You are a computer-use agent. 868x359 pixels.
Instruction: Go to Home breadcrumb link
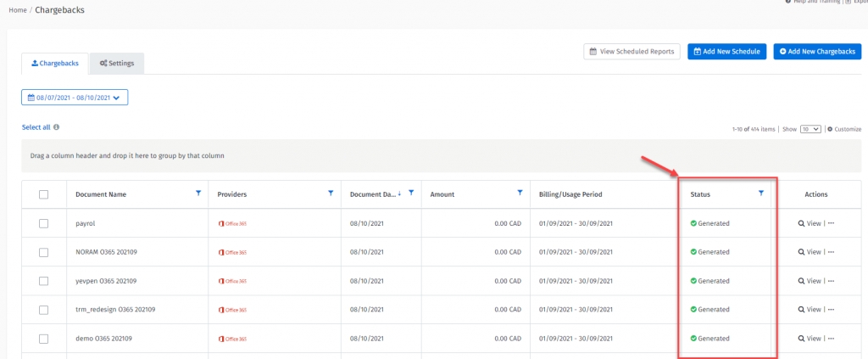click(17, 10)
